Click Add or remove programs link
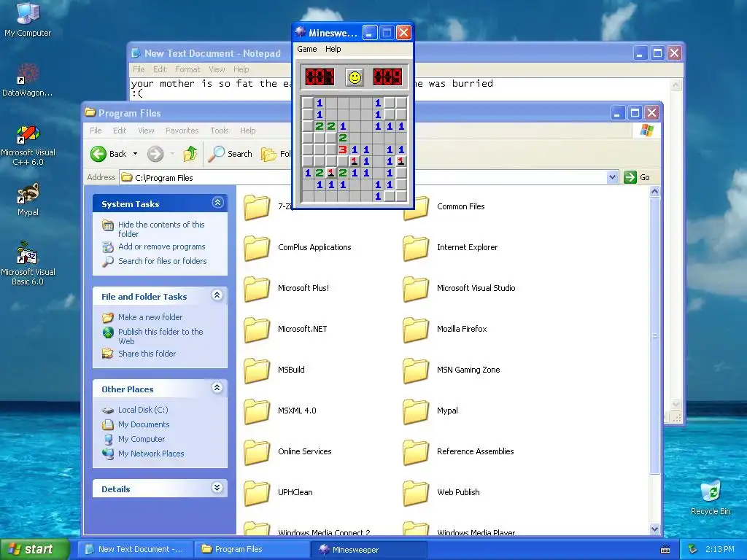Image resolution: width=747 pixels, height=560 pixels. pos(161,246)
